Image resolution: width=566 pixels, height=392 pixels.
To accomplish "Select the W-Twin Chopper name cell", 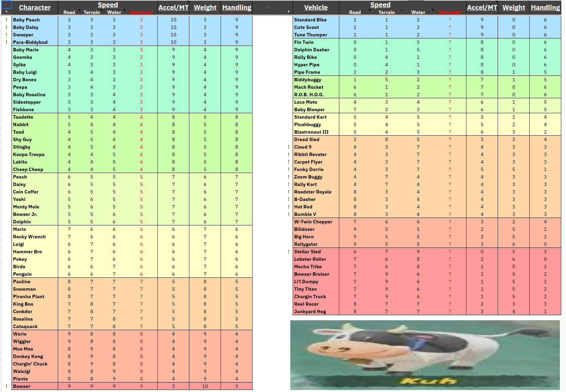I will tap(316, 222).
